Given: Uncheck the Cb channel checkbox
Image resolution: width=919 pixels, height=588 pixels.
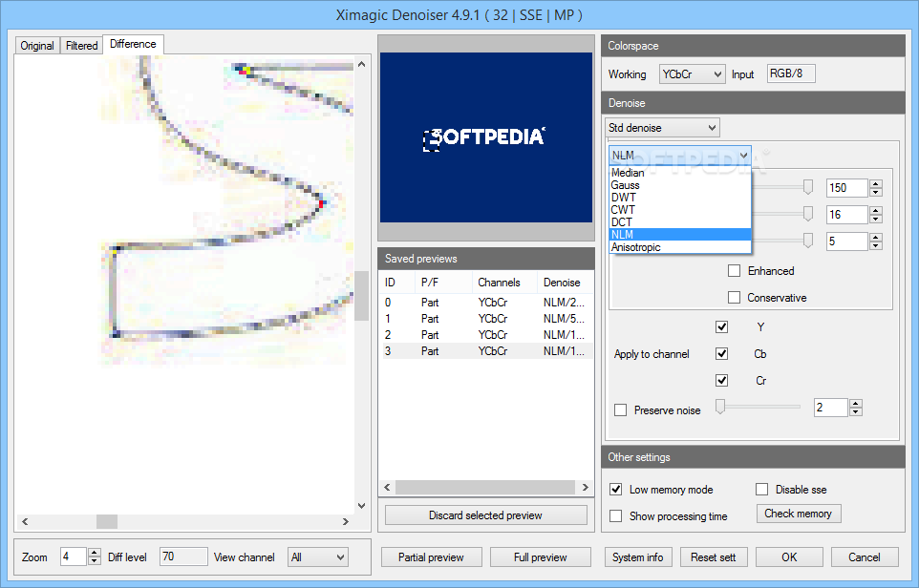Looking at the screenshot, I should [721, 354].
